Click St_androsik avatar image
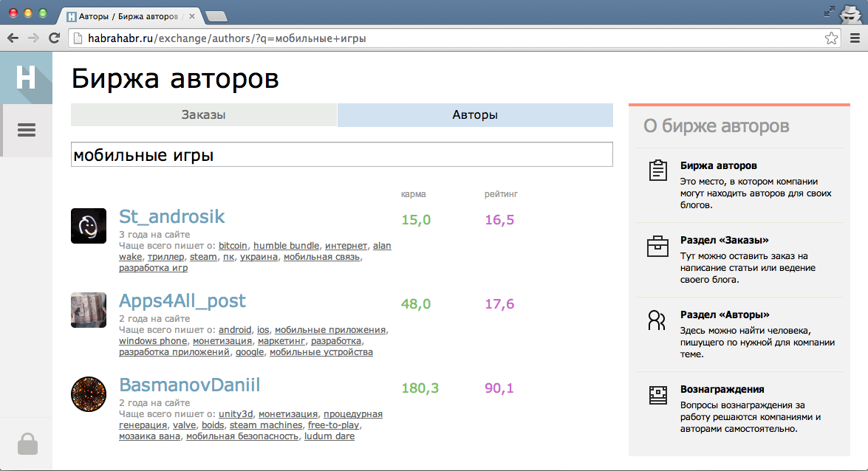This screenshot has height=471, width=868. click(89, 226)
